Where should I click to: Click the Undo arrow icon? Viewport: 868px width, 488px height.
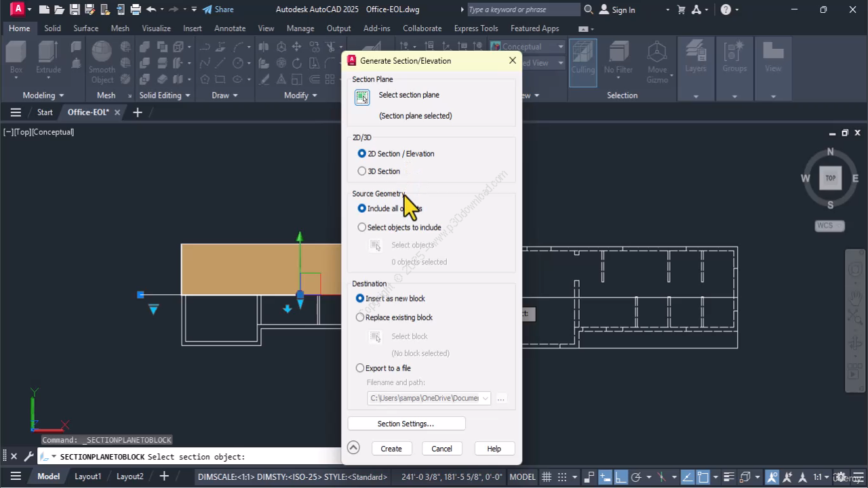coord(151,9)
